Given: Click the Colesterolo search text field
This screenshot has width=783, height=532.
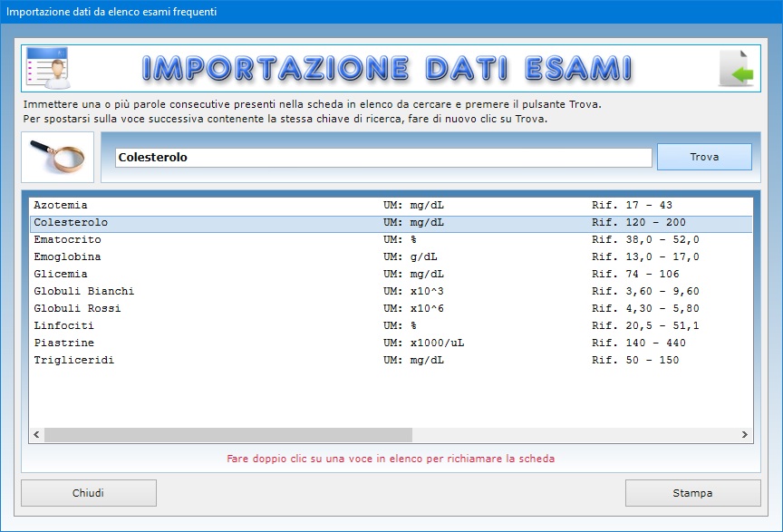Looking at the screenshot, I should (382, 158).
